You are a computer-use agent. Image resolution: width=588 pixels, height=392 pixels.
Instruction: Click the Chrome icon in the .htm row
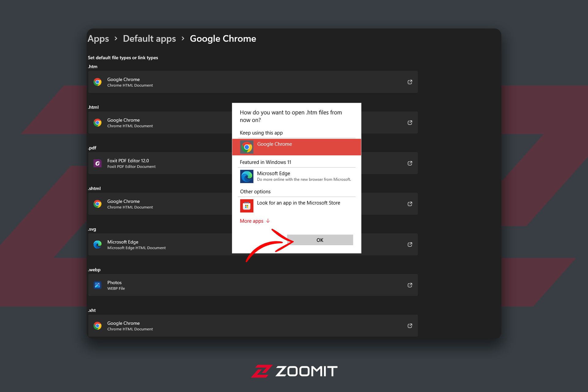[x=97, y=82]
